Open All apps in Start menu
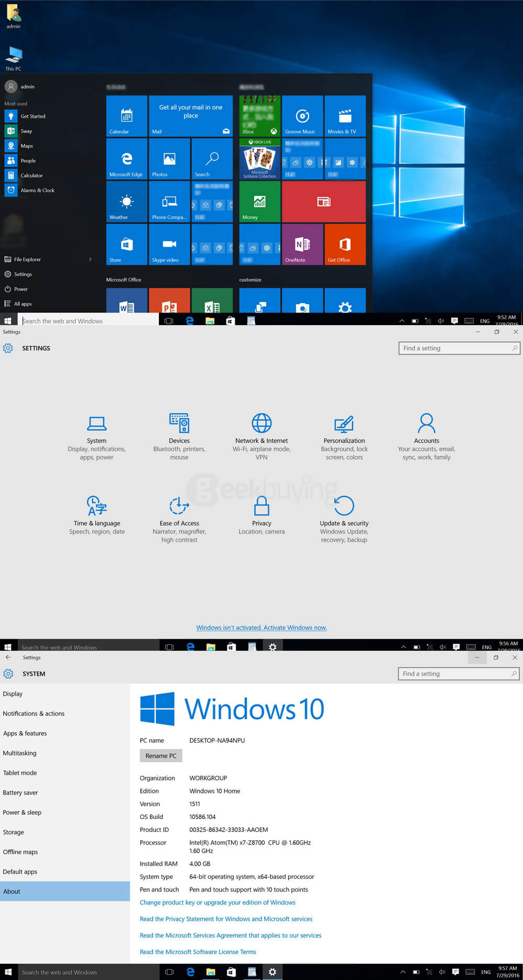Viewport: 523px width, 980px height. [22, 304]
